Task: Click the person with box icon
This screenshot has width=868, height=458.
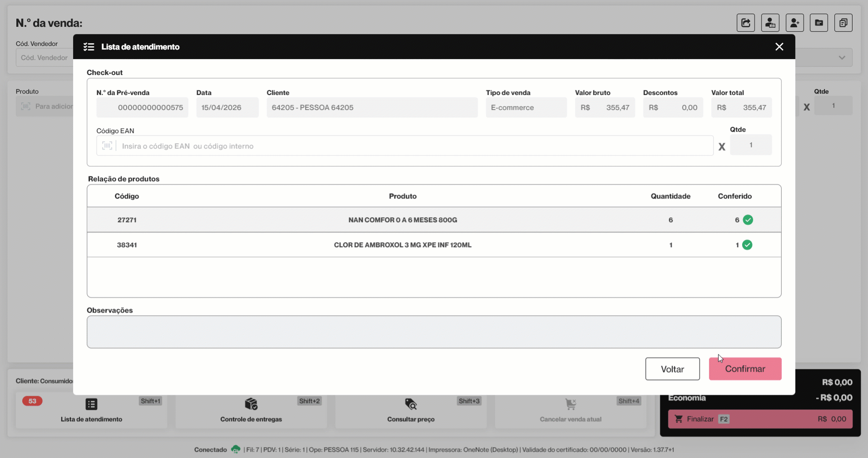Action: point(770,23)
